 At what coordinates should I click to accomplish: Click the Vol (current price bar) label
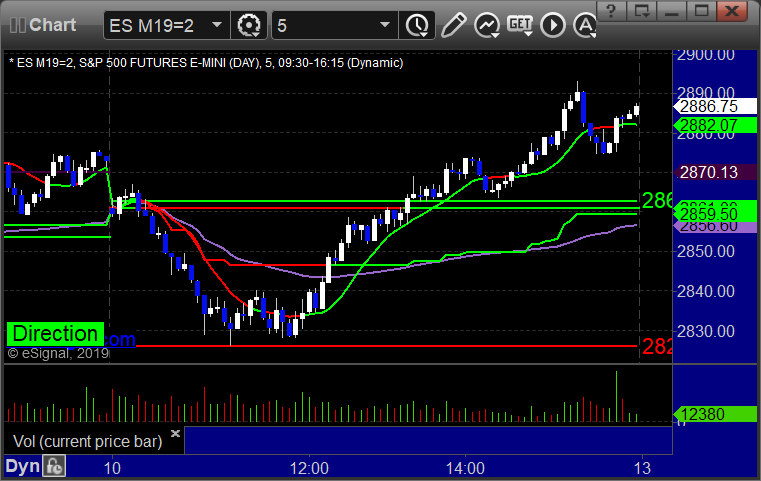[88, 441]
